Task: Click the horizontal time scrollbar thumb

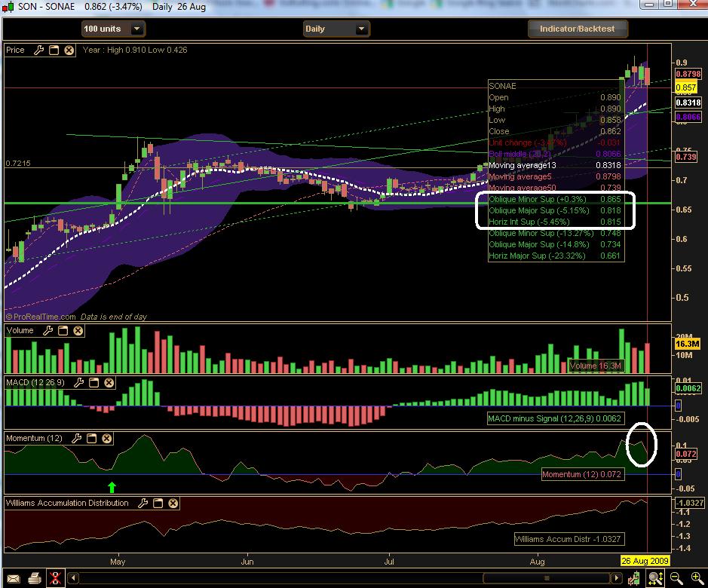Action: [x=547, y=578]
